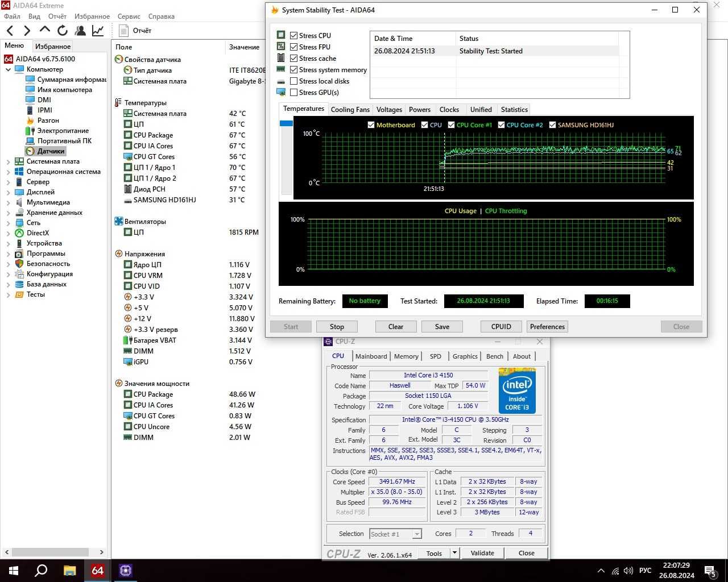728x582 pixels.
Task: Expand the Системная плата tree node
Action: 8,161
